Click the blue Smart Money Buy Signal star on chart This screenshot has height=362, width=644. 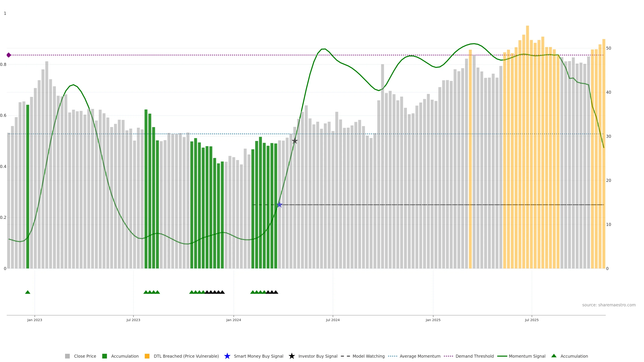click(280, 205)
